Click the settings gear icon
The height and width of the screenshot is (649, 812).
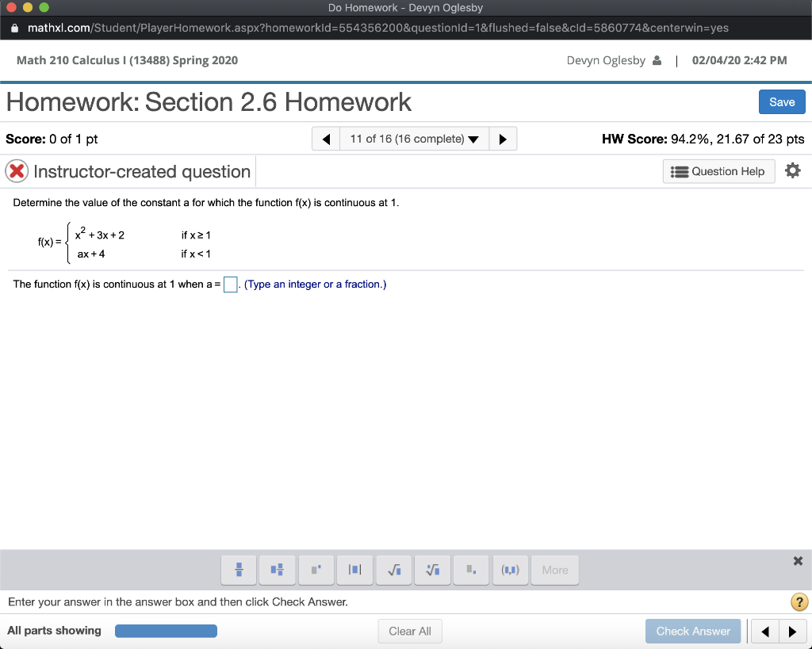tap(793, 170)
